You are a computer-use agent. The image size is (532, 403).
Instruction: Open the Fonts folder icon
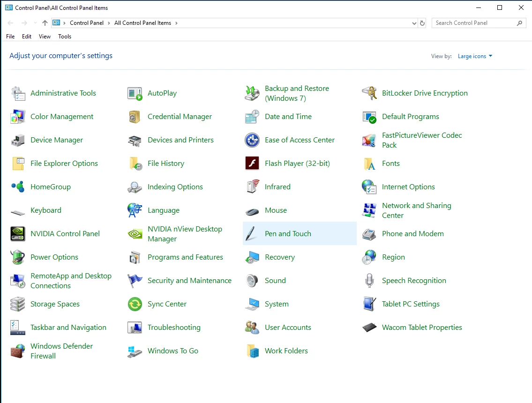pyautogui.click(x=369, y=164)
